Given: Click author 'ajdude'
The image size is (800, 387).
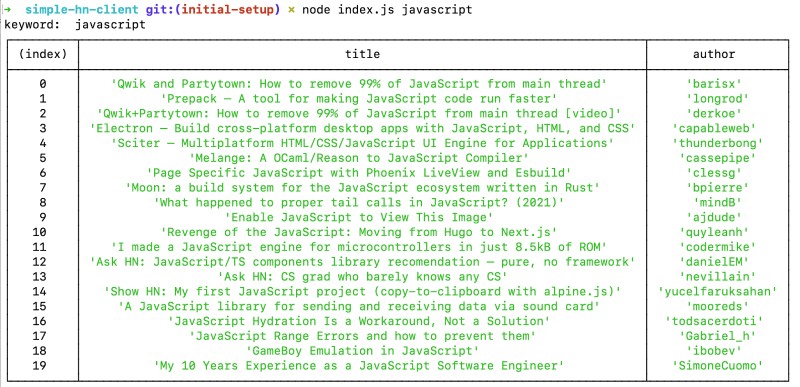Looking at the screenshot, I should click(714, 217).
